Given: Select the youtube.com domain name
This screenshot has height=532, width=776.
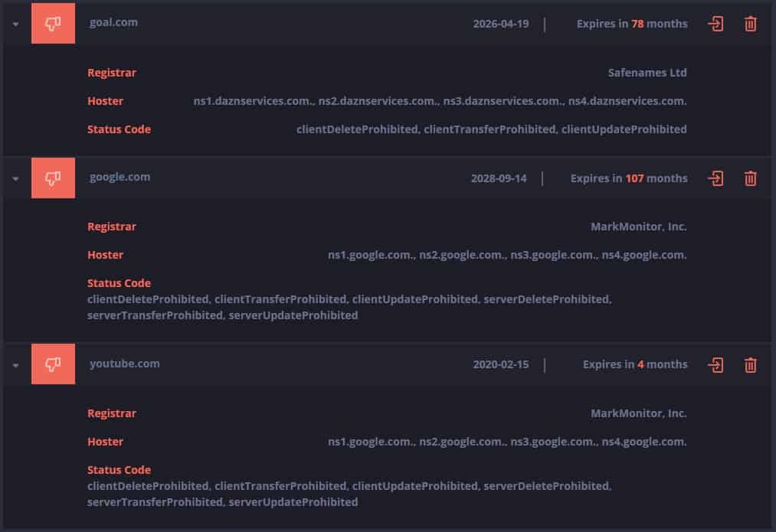Looking at the screenshot, I should [125, 364].
